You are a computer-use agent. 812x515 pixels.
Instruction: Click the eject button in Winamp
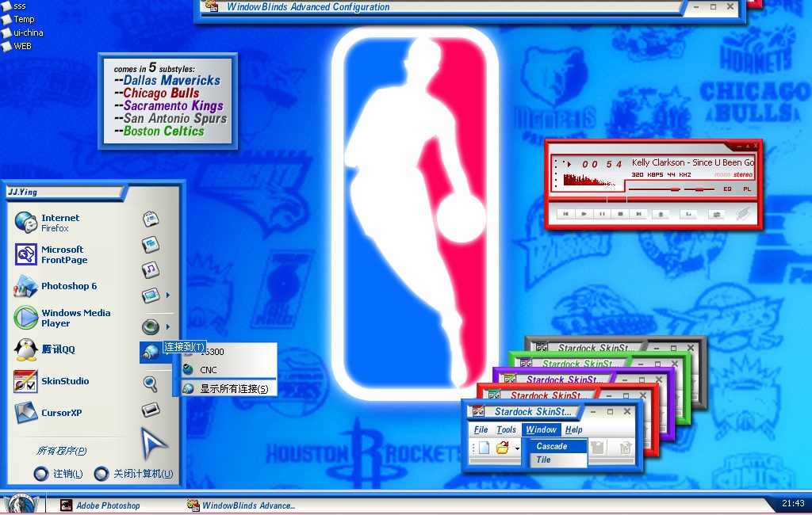[661, 214]
